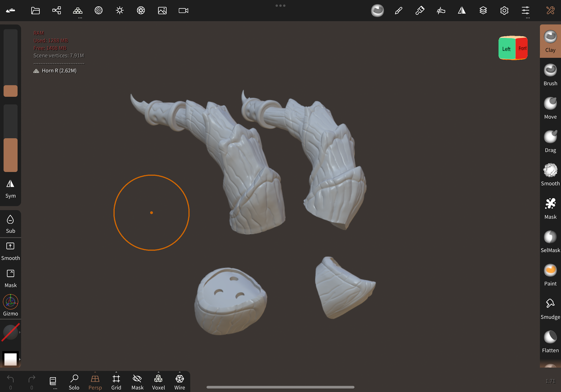
Task: Open the scene graph menu
Action: tap(56, 11)
